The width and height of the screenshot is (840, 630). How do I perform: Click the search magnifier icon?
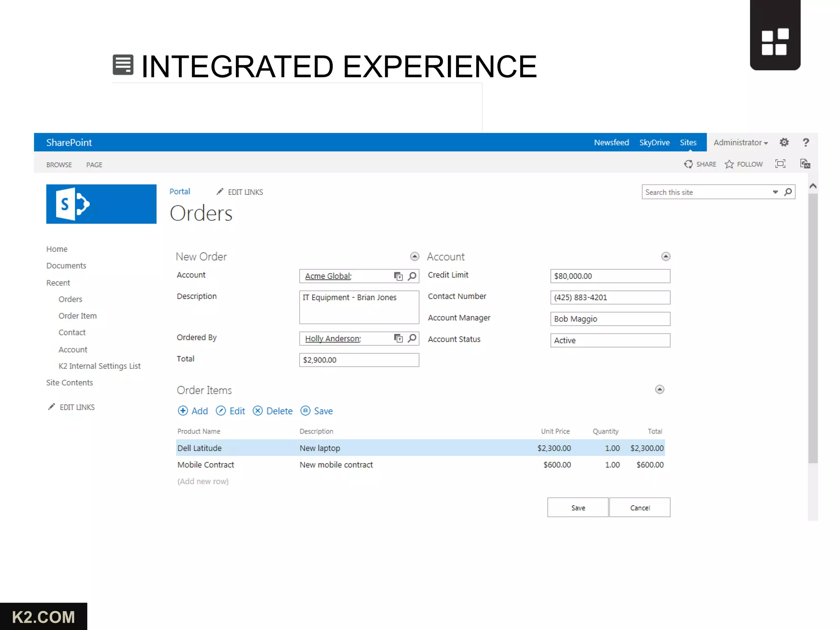(788, 192)
